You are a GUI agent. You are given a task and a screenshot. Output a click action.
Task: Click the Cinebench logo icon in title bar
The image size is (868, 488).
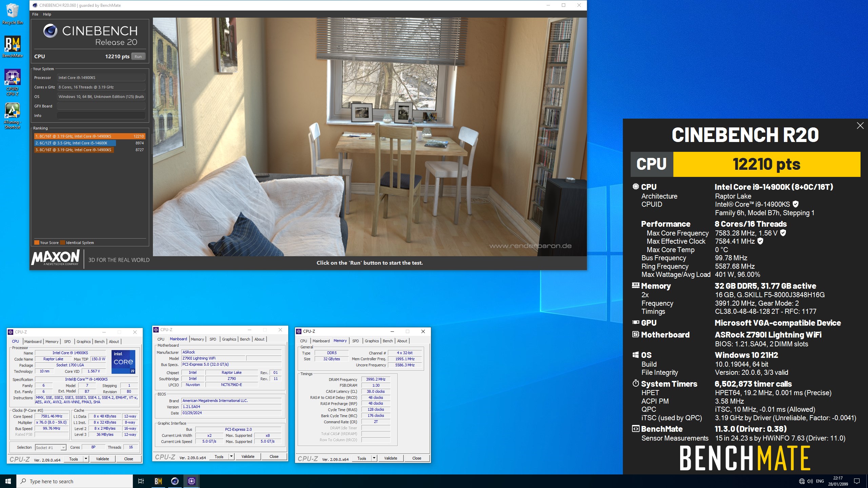point(35,5)
